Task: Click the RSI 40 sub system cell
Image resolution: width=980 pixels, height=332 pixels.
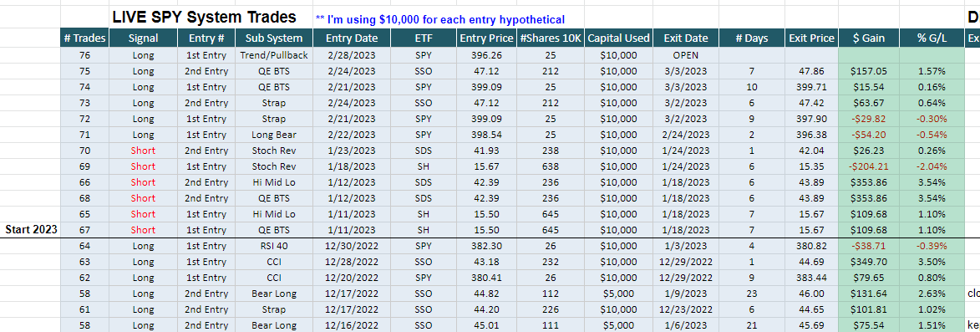Action: click(x=274, y=246)
